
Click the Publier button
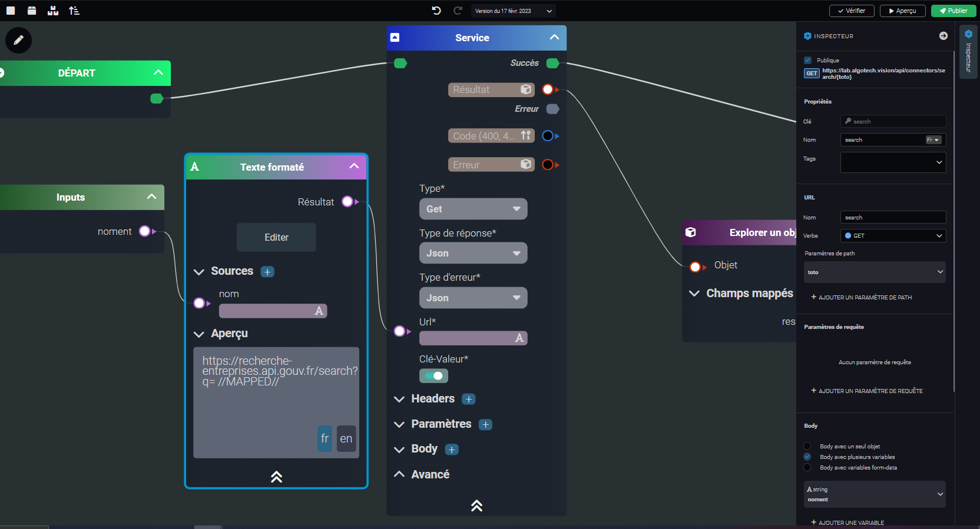click(953, 11)
